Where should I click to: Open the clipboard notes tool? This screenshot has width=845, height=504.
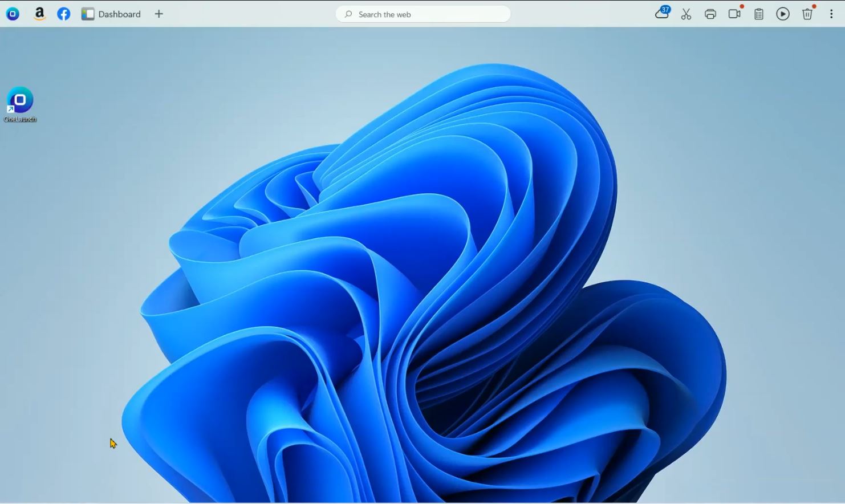coord(758,14)
